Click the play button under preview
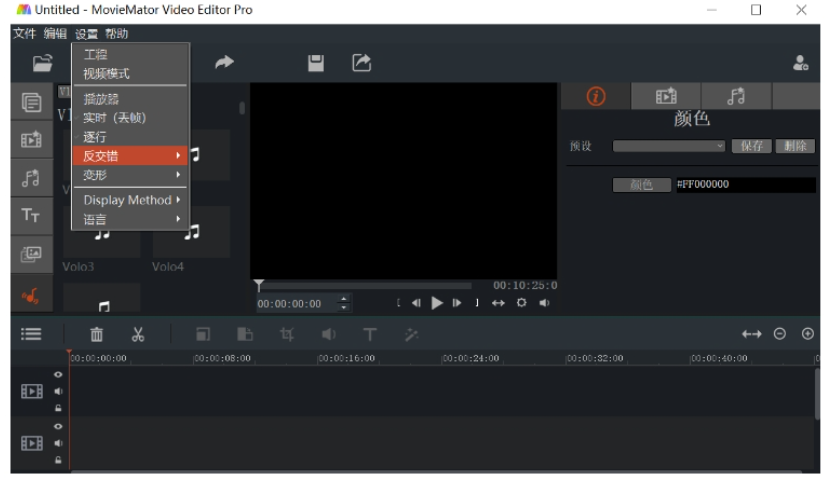Screen dimensions: 828x478 pos(437,303)
